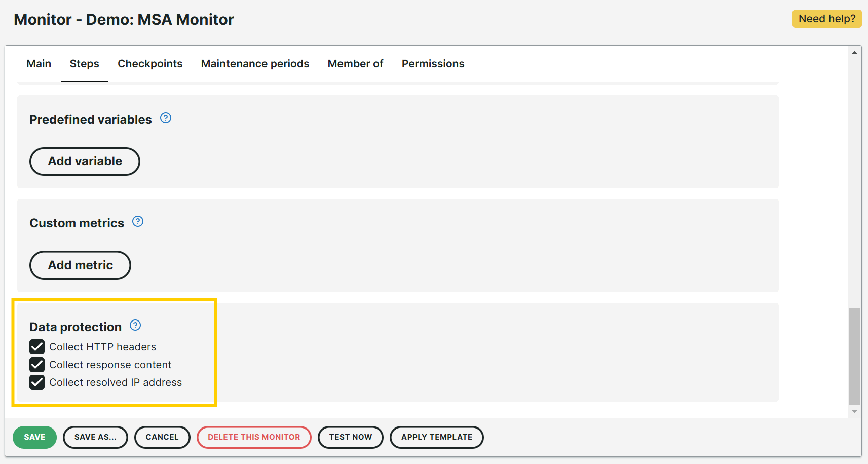The height and width of the screenshot is (464, 868).
Task: Disable Collect resolved IP address
Action: [37, 382]
